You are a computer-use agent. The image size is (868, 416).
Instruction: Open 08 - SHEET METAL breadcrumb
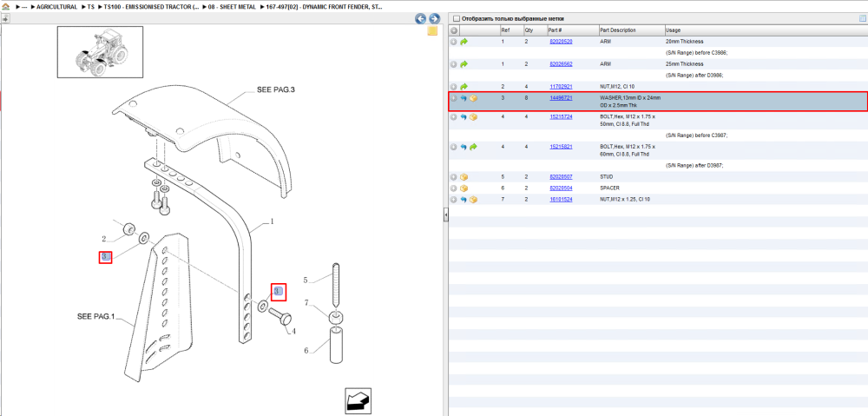click(233, 7)
